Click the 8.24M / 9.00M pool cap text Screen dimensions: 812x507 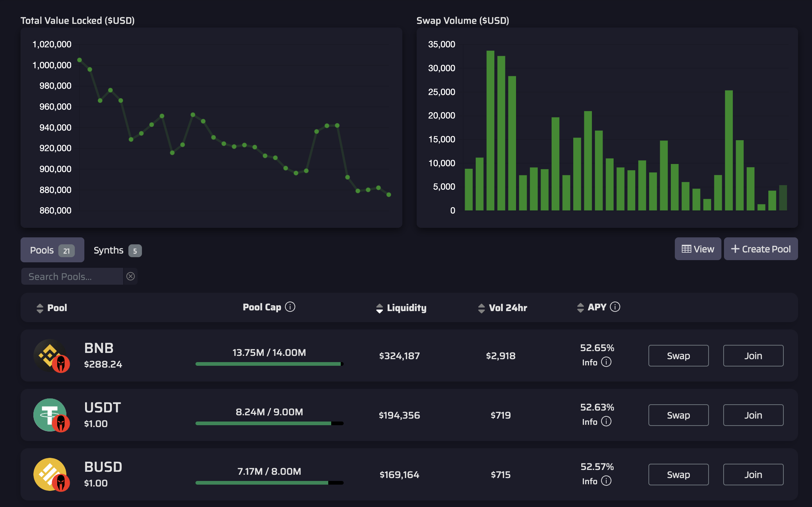pyautogui.click(x=269, y=412)
